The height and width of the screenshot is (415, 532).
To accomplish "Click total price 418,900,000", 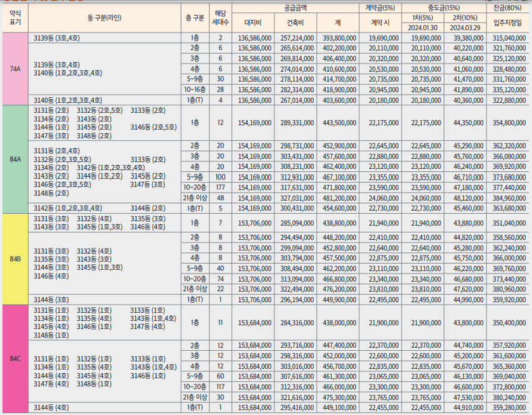I will [339, 90].
